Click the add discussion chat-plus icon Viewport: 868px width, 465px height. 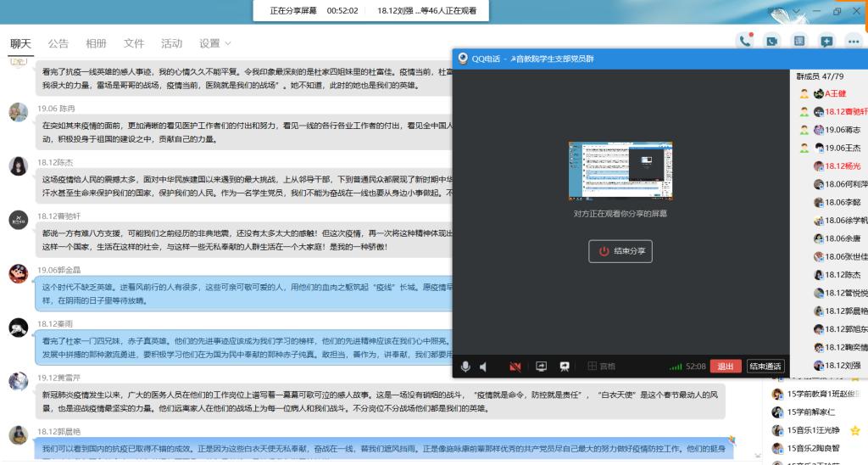tap(826, 41)
